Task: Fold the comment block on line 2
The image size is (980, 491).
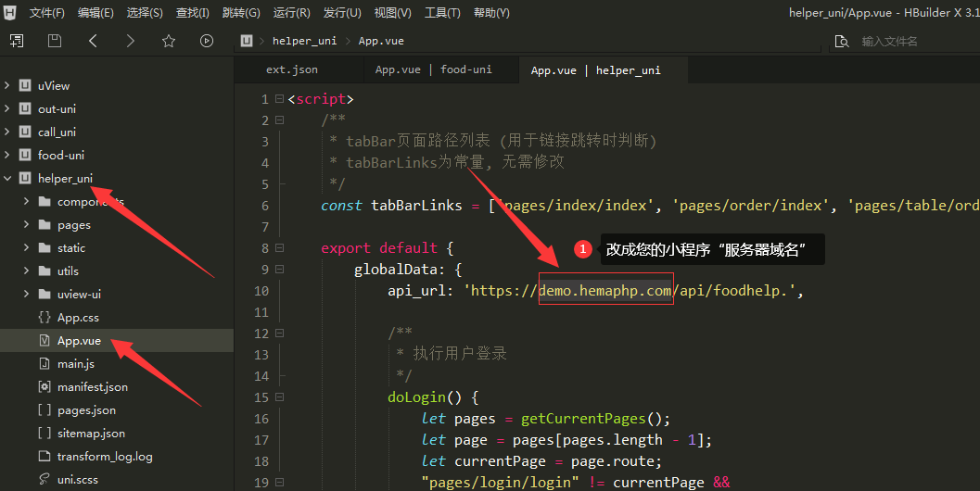Action: pos(279,120)
